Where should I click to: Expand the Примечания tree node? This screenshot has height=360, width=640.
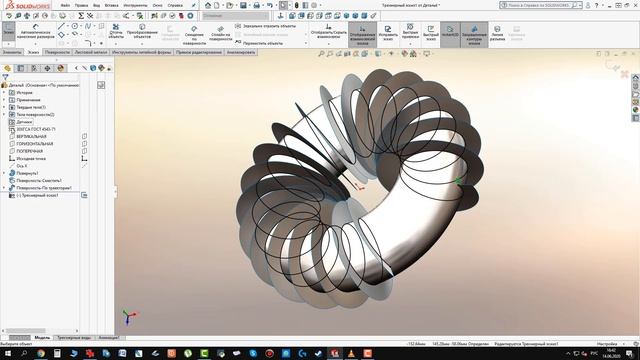click(x=4, y=100)
